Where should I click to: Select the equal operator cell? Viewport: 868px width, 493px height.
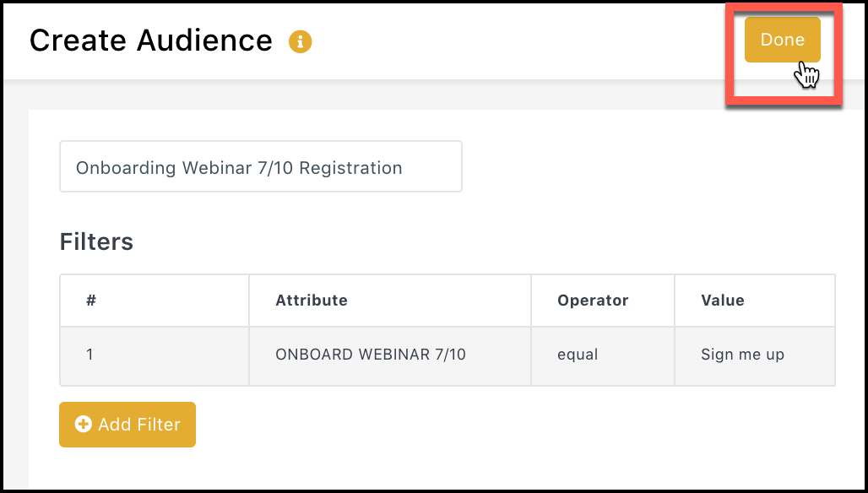602,355
